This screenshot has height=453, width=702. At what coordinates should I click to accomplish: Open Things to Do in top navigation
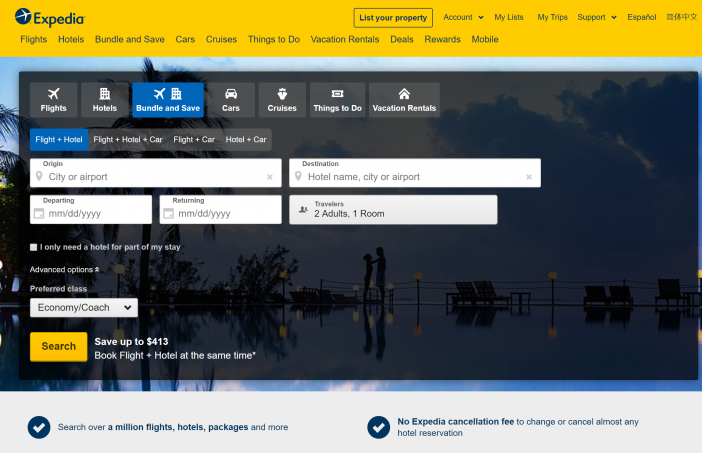tap(274, 39)
